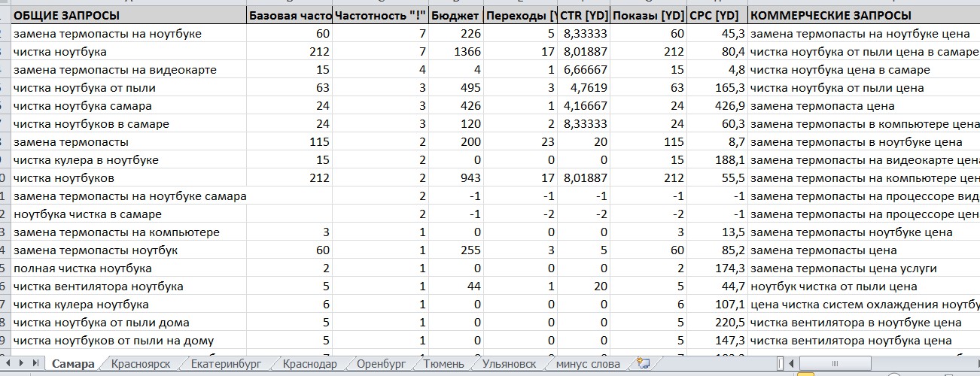Select CPC cell with value 165,3
This screenshot has height=376, width=980.
coord(717,88)
